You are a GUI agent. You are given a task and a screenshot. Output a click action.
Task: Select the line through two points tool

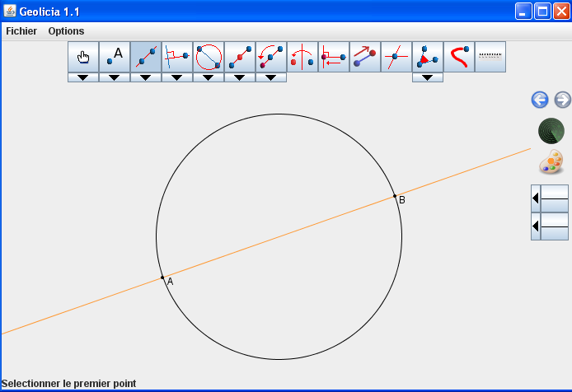point(146,57)
